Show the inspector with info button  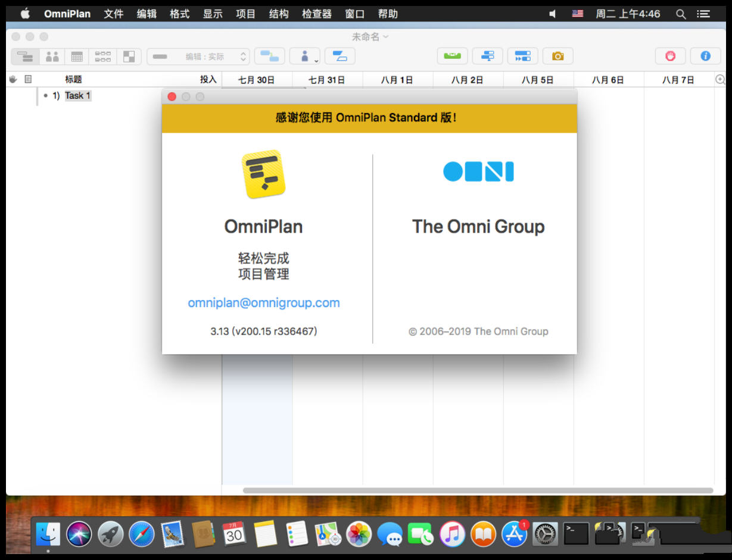(x=706, y=56)
